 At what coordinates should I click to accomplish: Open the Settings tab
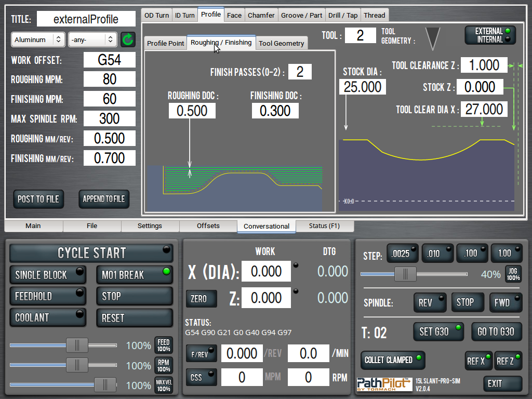click(x=150, y=226)
